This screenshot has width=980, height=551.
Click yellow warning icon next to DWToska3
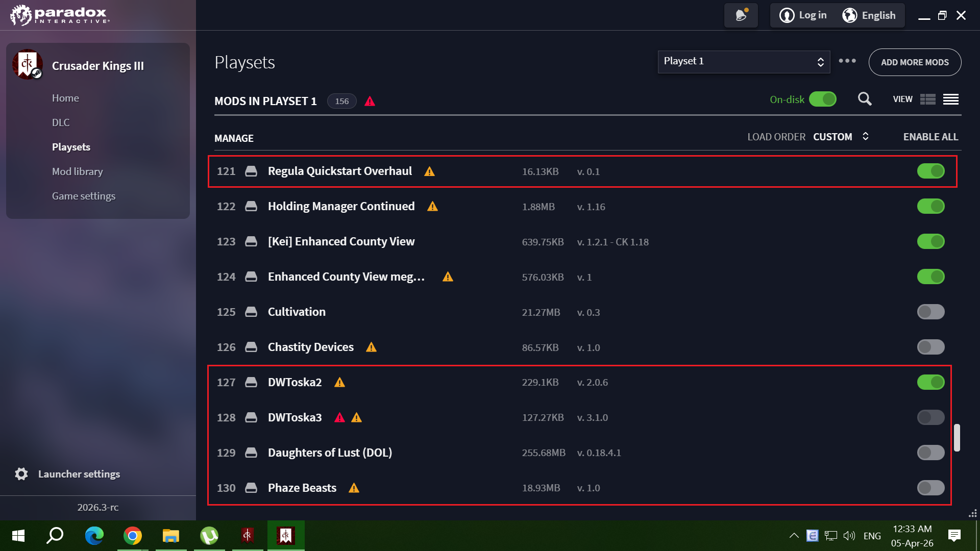[x=357, y=418]
